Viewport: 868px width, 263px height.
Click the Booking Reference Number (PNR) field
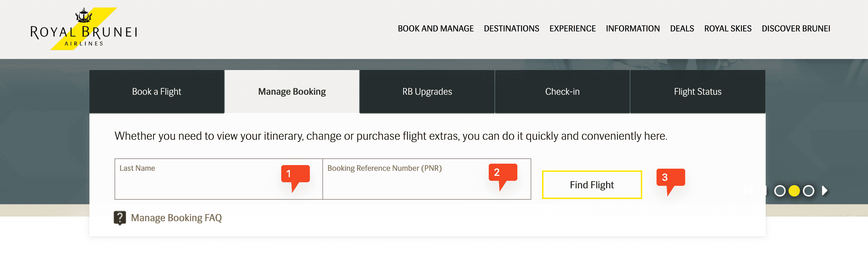427,179
